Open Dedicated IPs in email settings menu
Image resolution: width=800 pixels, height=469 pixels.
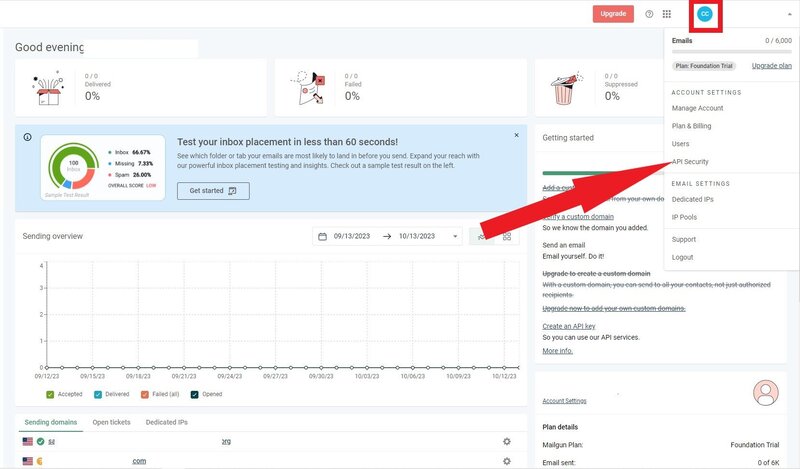[692, 200]
